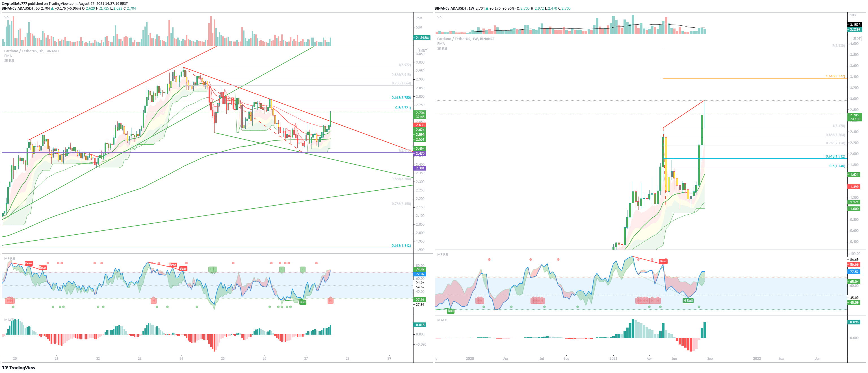Select the BINANCE:ADAUSDT, 1W header symbol

pos(454,8)
